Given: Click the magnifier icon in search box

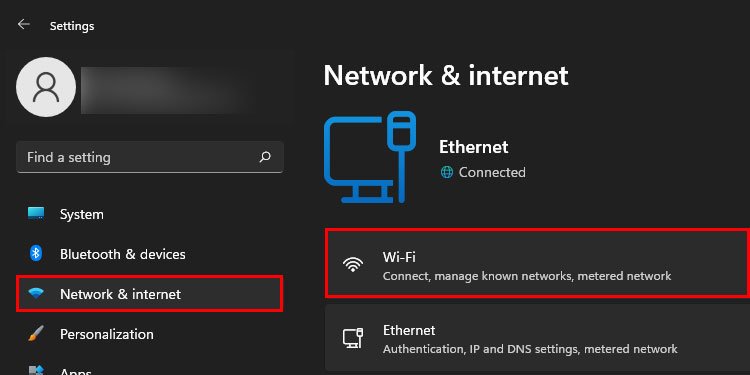Looking at the screenshot, I should (x=265, y=157).
